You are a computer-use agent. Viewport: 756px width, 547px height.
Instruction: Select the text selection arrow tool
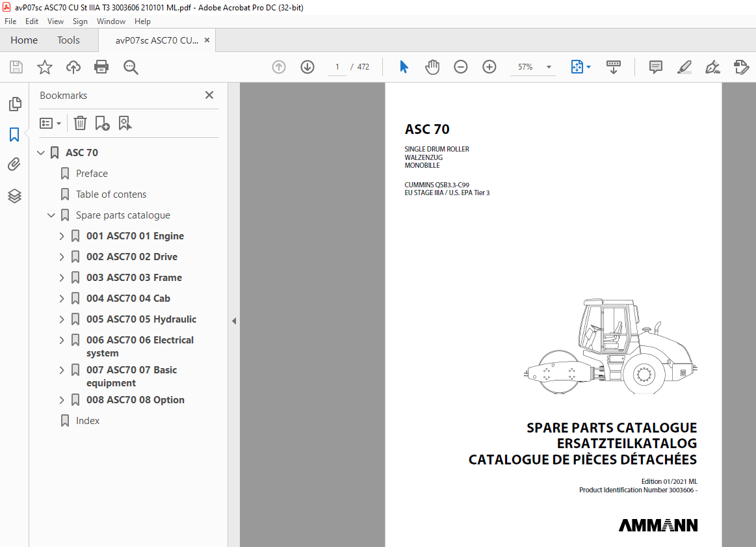(403, 67)
